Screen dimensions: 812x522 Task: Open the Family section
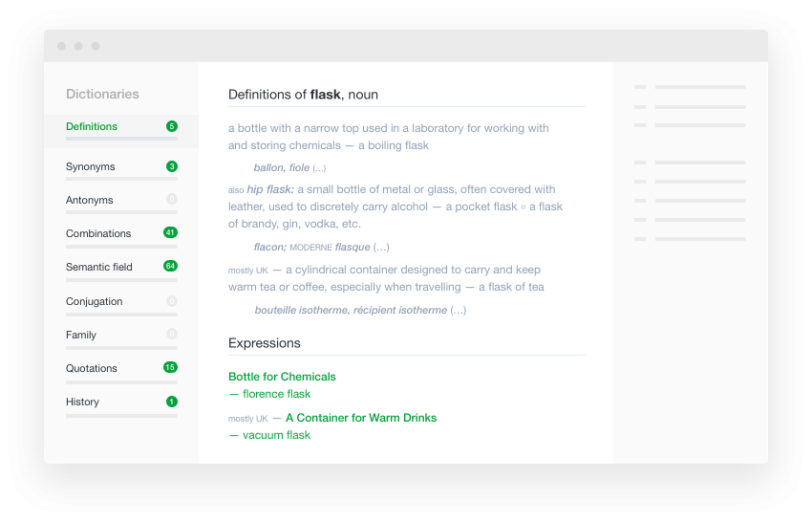[x=81, y=335]
